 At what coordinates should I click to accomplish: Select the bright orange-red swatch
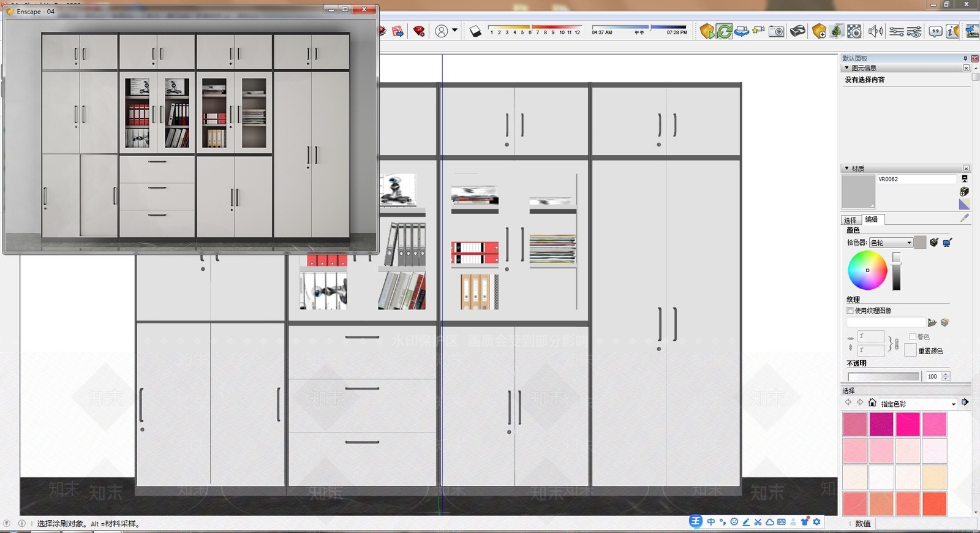pos(935,504)
